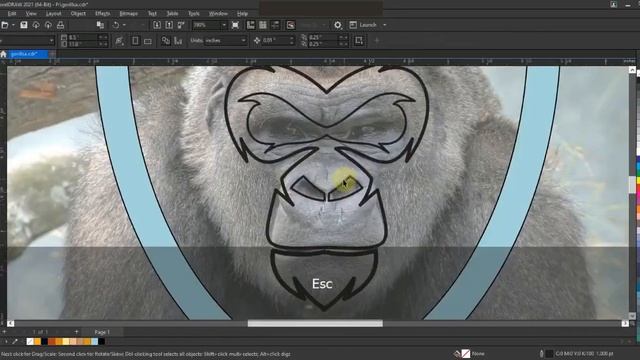Viewport: 640px width, 360px height.
Task: Click the Undo arrow icon
Action: (x=116, y=25)
